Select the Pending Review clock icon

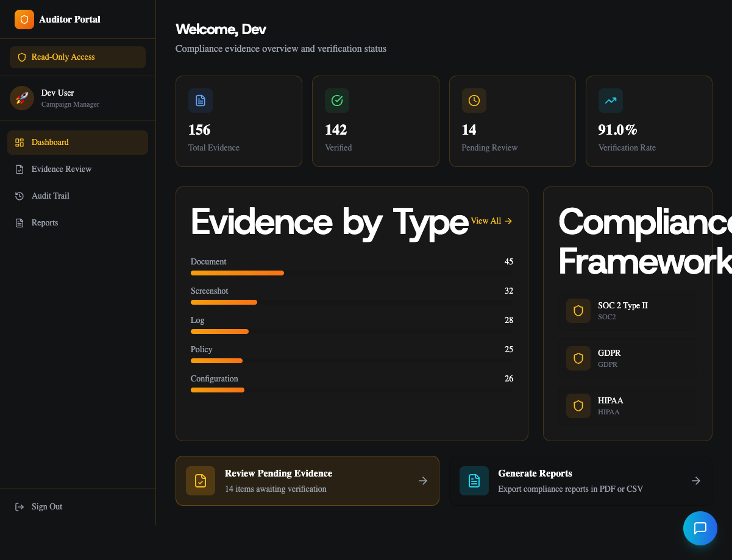[x=474, y=101]
